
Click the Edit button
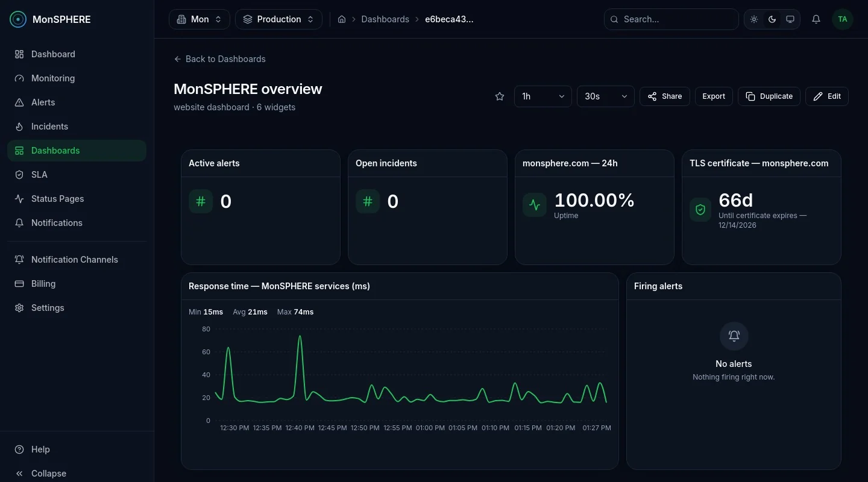click(x=827, y=96)
